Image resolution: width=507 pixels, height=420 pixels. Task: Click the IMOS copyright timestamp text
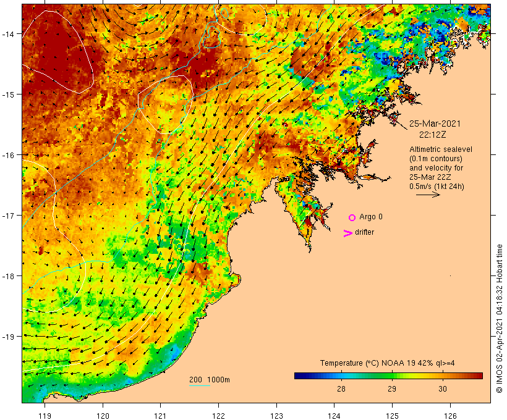coord(499,319)
